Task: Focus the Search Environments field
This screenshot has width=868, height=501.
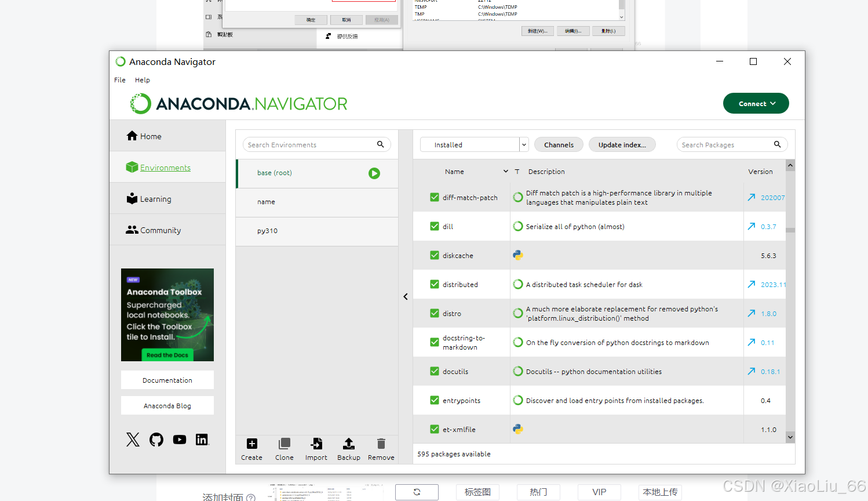Action: (317, 144)
